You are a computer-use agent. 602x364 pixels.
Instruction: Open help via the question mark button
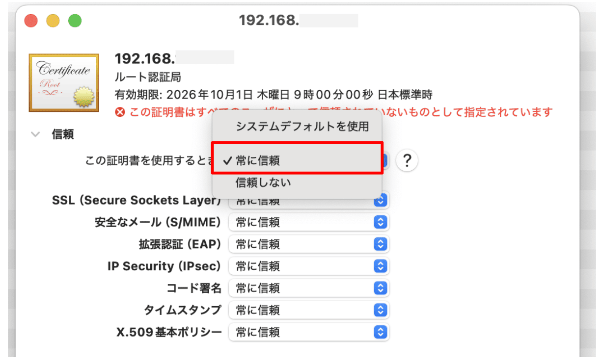pos(407,160)
